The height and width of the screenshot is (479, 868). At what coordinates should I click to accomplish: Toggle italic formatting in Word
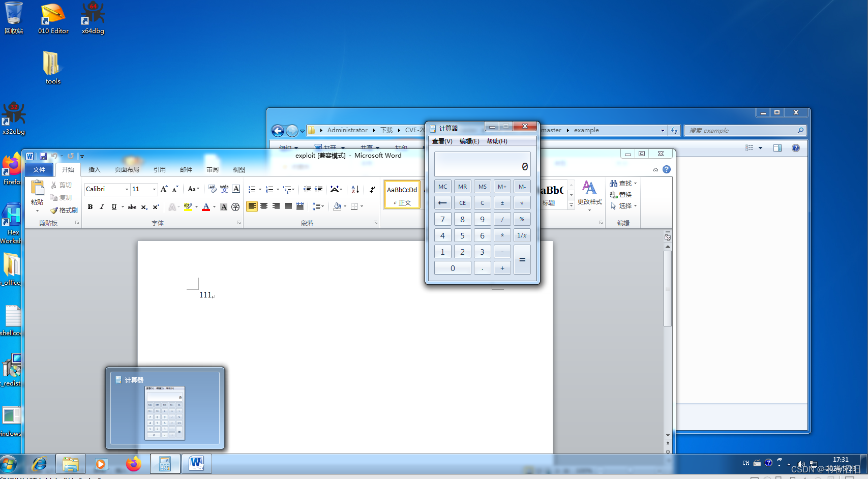[102, 207]
